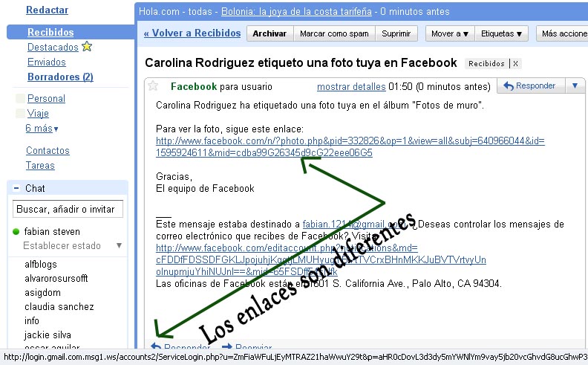
Task: Select the Viaje label
Action: coord(38,114)
